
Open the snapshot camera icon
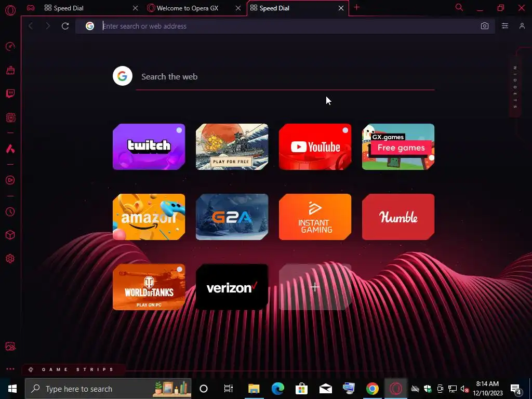click(x=485, y=26)
